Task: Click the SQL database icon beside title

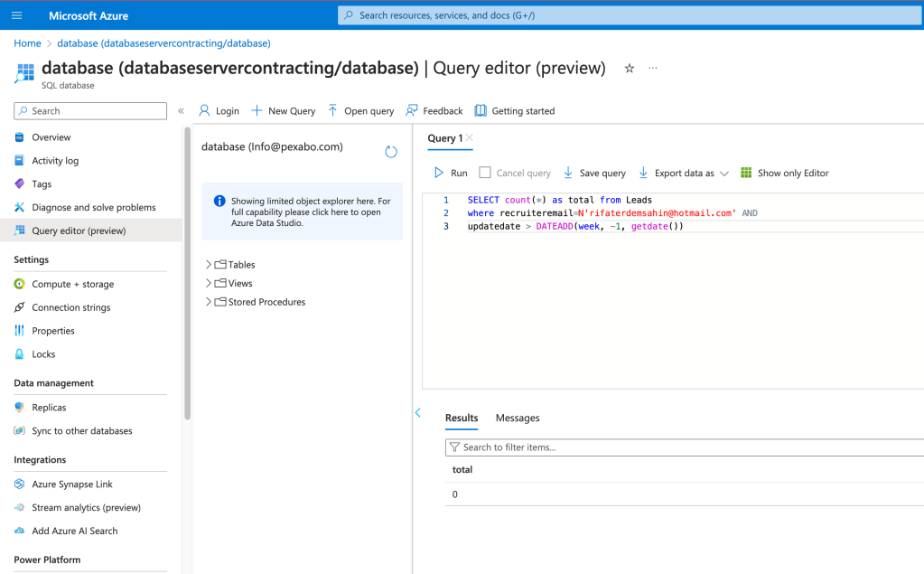Action: (24, 74)
